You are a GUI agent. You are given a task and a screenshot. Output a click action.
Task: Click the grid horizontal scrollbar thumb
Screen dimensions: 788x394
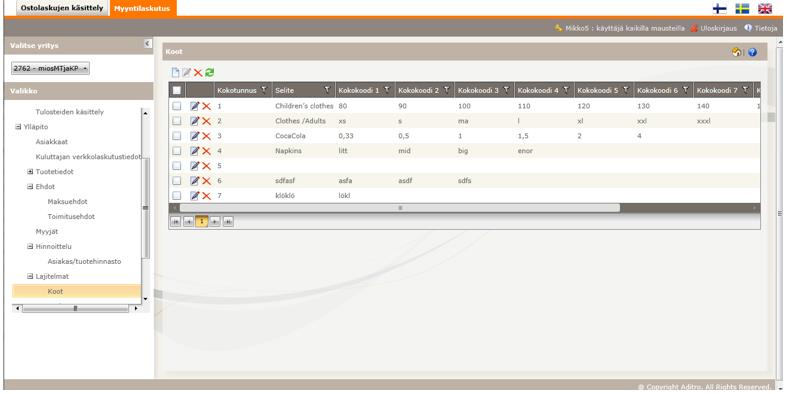tap(400, 208)
